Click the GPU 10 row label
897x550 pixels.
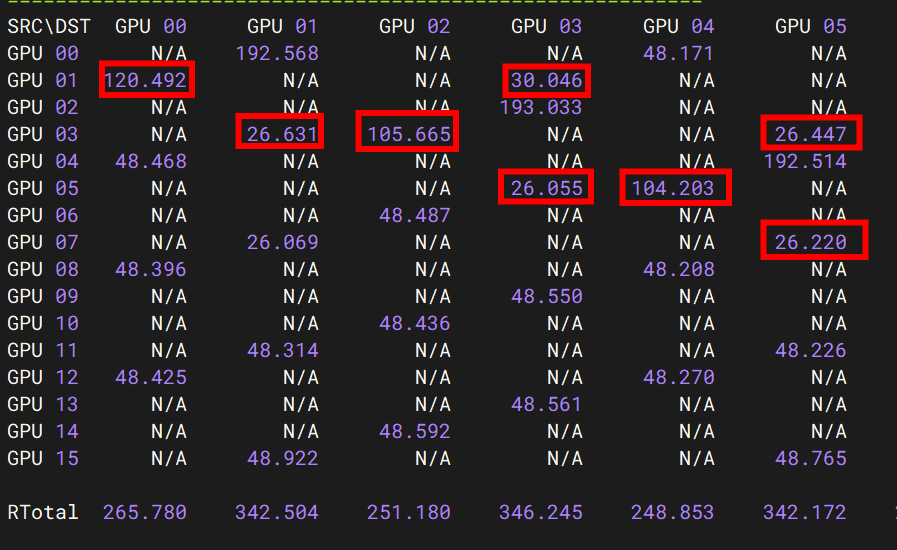click(43, 323)
